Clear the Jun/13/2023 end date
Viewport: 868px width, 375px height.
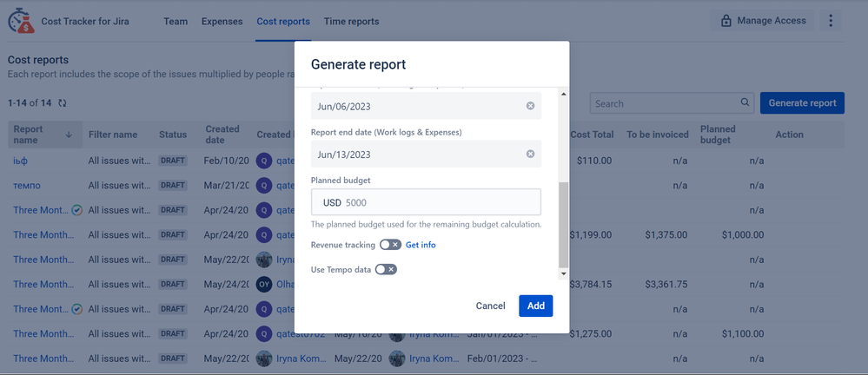530,154
